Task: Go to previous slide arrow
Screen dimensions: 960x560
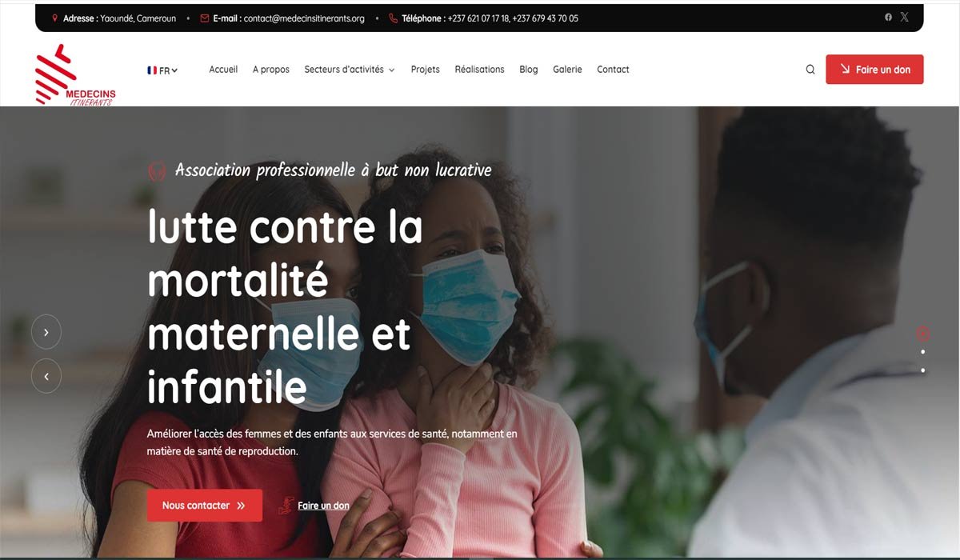Action: click(x=46, y=376)
